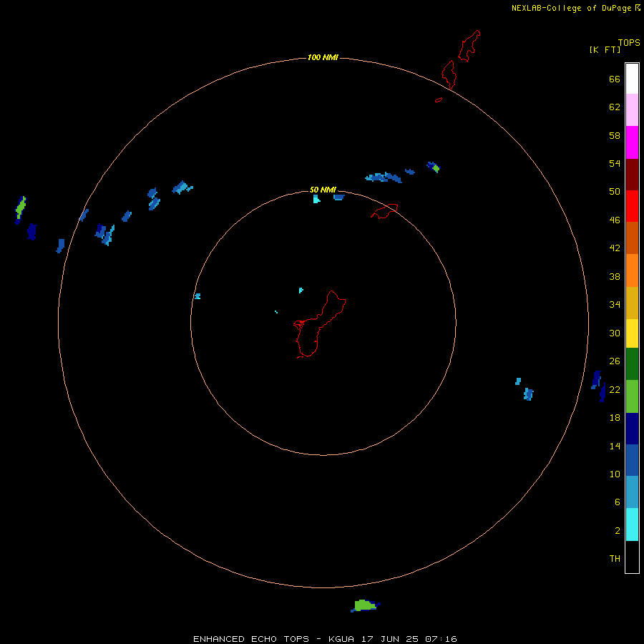
Task: Select the bright red legend swatch near 46
Action: pyautogui.click(x=632, y=206)
